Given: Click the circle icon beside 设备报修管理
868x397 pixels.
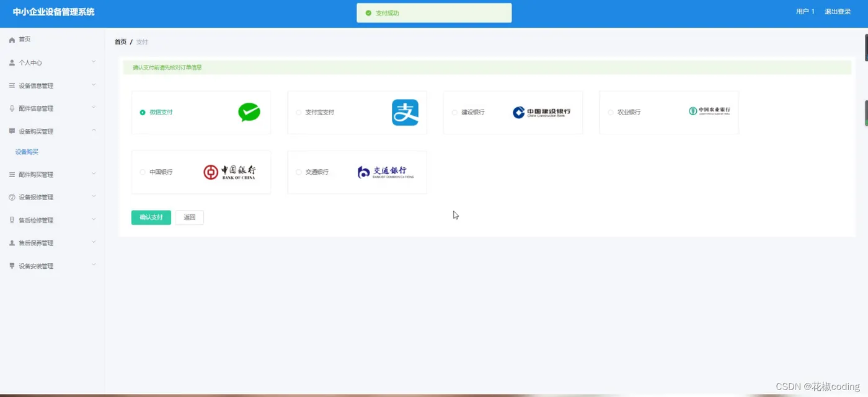Looking at the screenshot, I should tap(12, 198).
